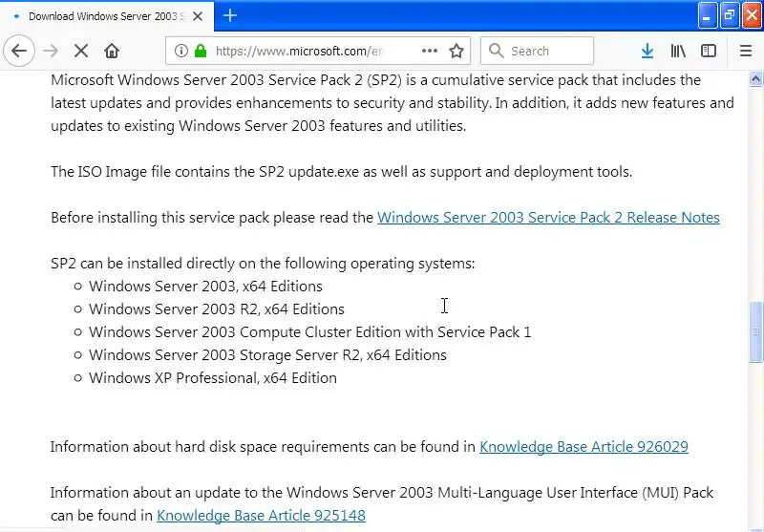The image size is (764, 532).
Task: Select the Download Windows Server 2003 tab
Action: pyautogui.click(x=105, y=16)
